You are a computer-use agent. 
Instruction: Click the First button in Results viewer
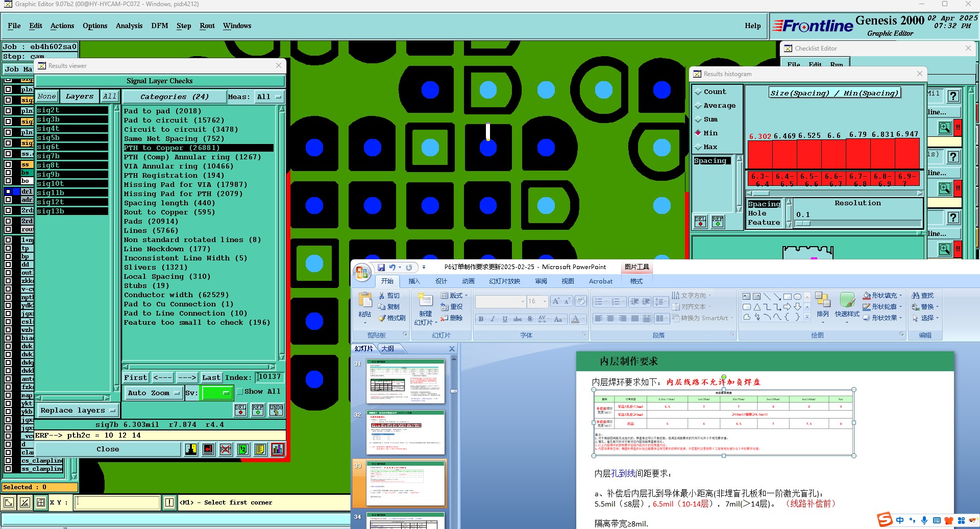click(136, 378)
